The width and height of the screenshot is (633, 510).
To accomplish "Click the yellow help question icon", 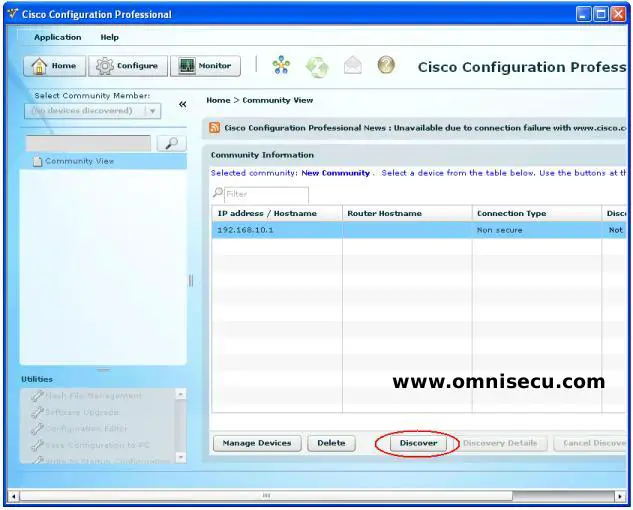I will point(386,65).
